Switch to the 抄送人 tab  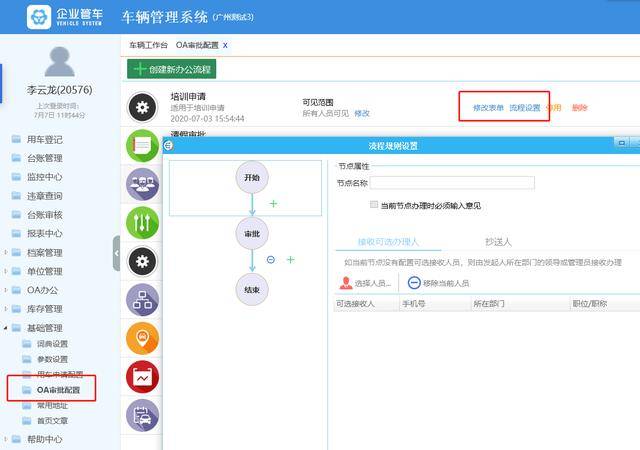[498, 242]
